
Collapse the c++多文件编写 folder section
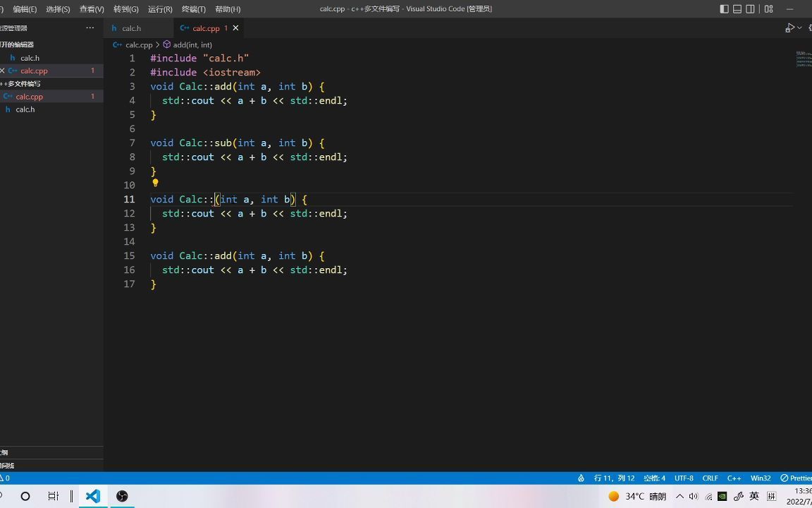coord(51,83)
